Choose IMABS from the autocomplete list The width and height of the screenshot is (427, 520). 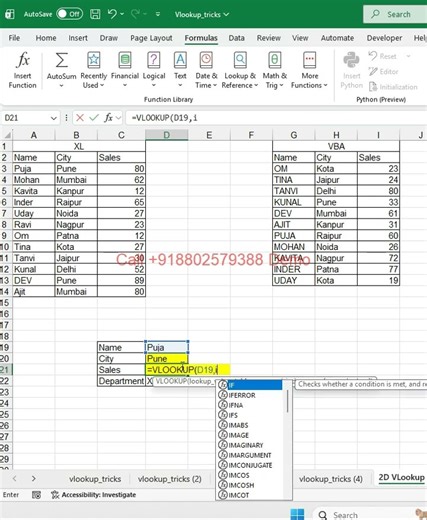[250, 425]
